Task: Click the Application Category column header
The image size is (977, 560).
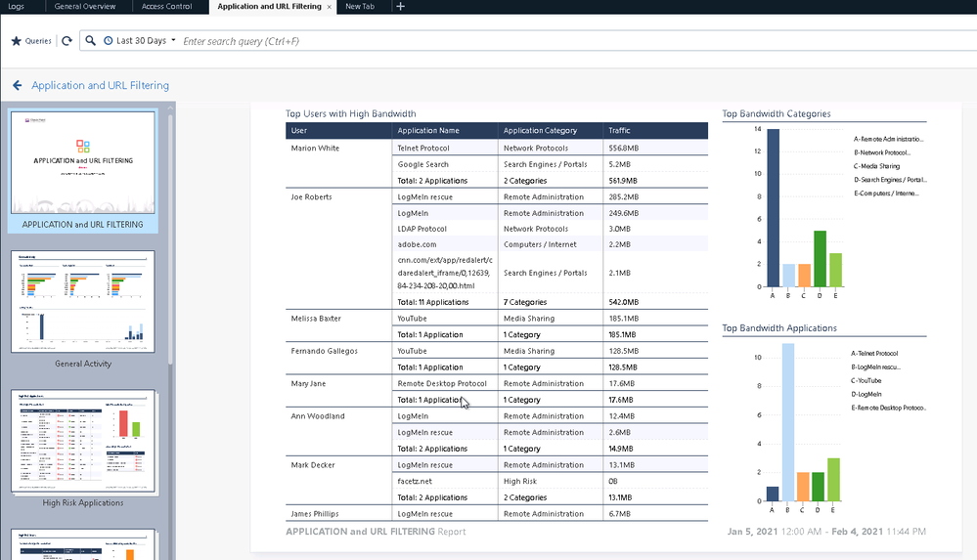Action: coord(551,131)
